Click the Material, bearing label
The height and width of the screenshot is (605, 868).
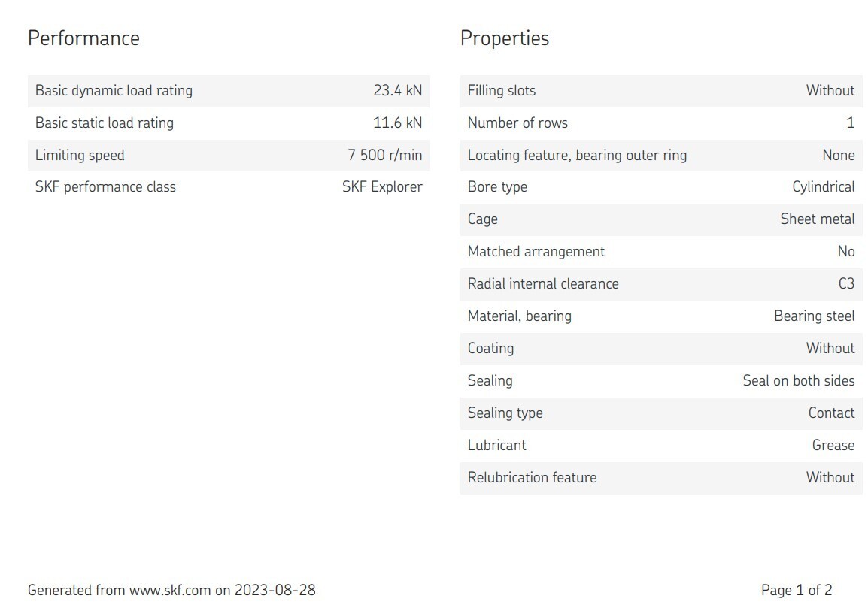click(519, 316)
